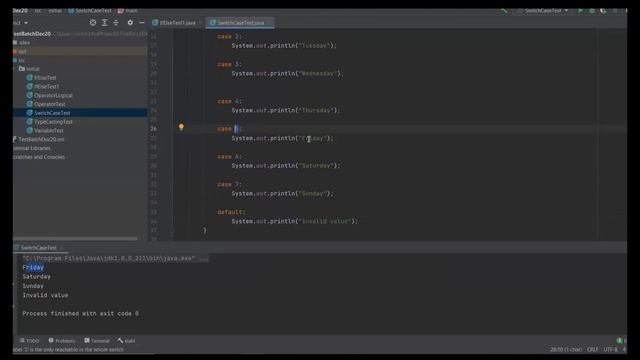The image size is (640, 360).
Task: Click External Libraries node in tree
Action: [x=32, y=148]
